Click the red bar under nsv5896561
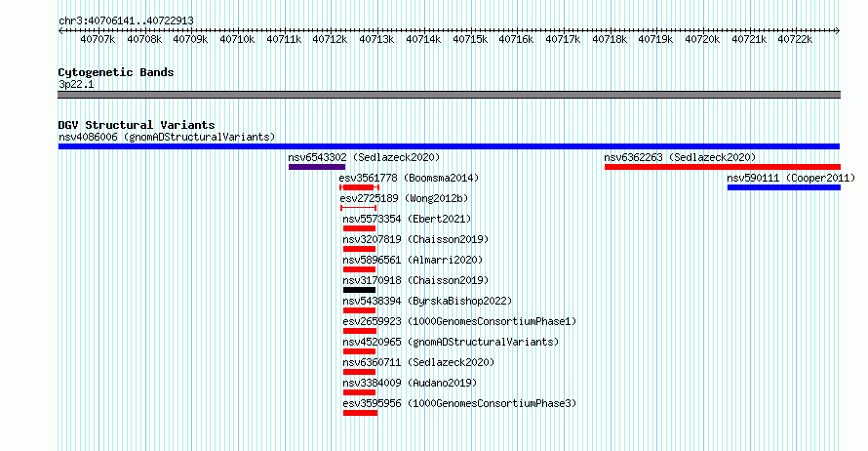Image resolution: width=868 pixels, height=451 pixels. pyautogui.click(x=359, y=269)
